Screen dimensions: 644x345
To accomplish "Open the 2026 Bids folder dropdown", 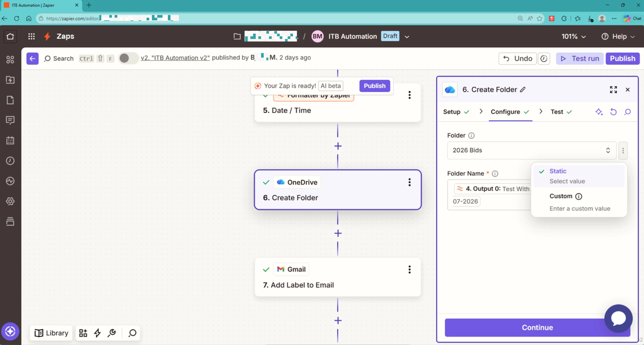I will click(x=531, y=151).
